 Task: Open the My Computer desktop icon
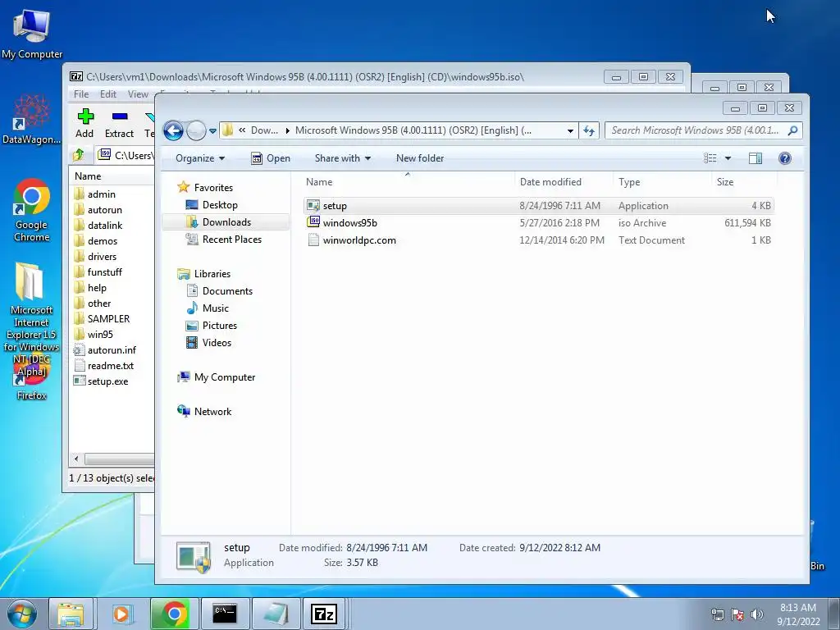(32, 34)
